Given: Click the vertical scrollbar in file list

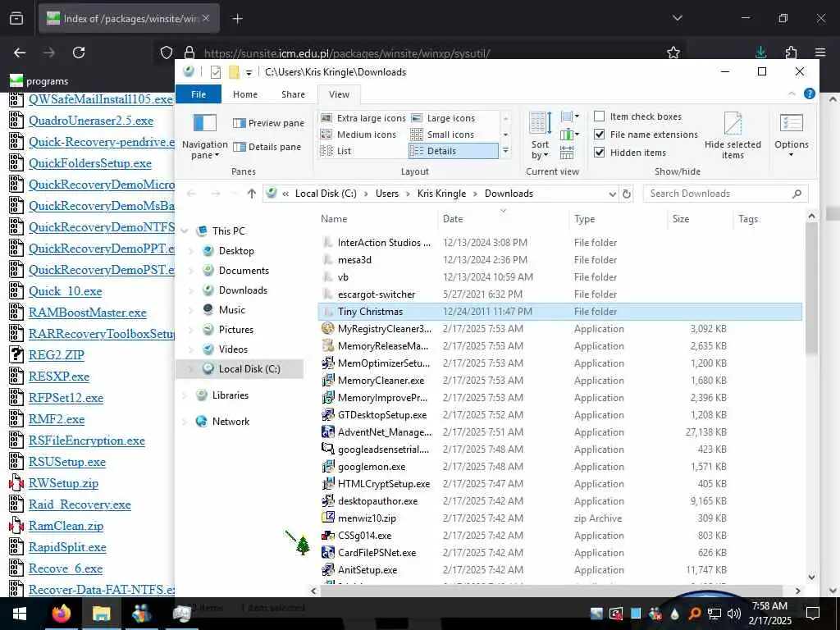Looking at the screenshot, I should [811, 290].
